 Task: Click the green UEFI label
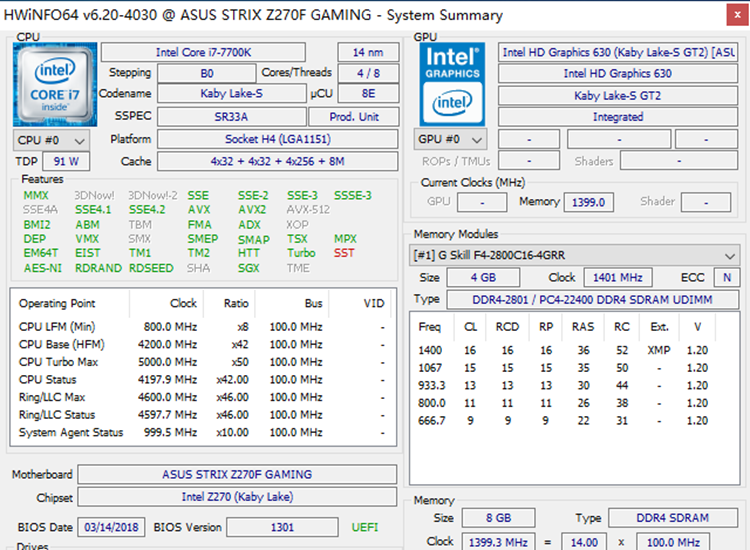pos(364,527)
